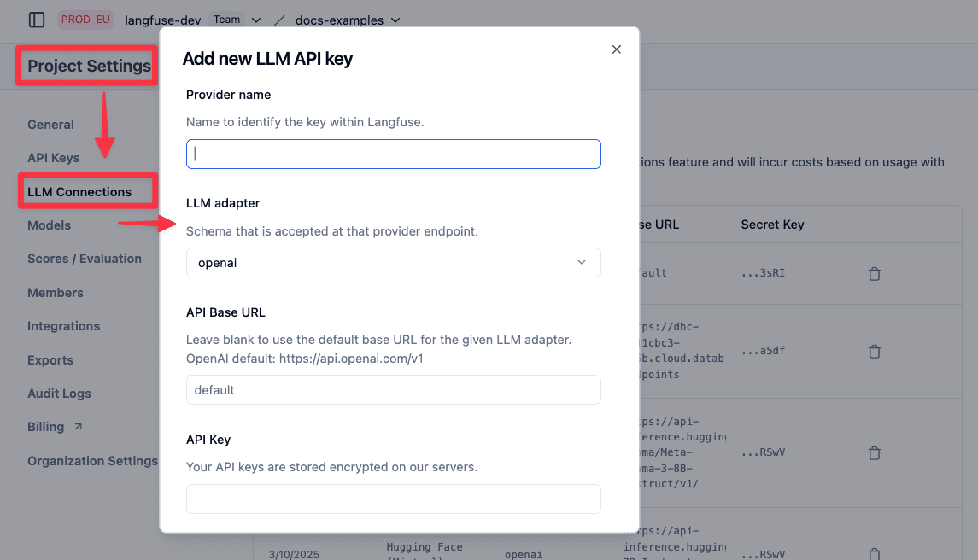
Task: Click the API Key input field
Action: pyautogui.click(x=394, y=499)
